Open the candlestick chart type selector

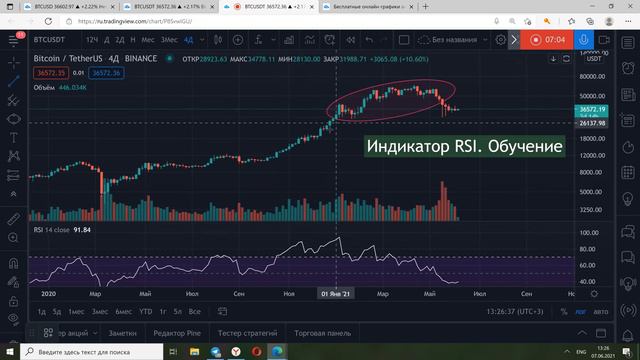click(218, 40)
